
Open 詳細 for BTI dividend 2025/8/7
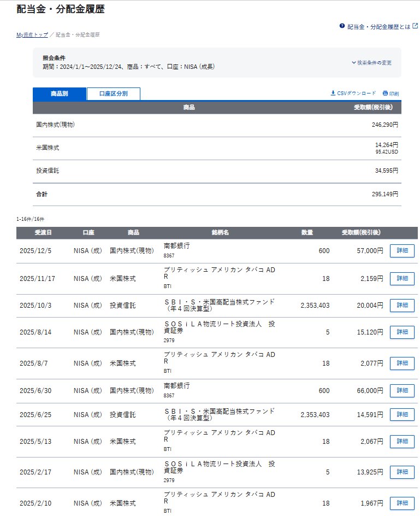[402, 363]
